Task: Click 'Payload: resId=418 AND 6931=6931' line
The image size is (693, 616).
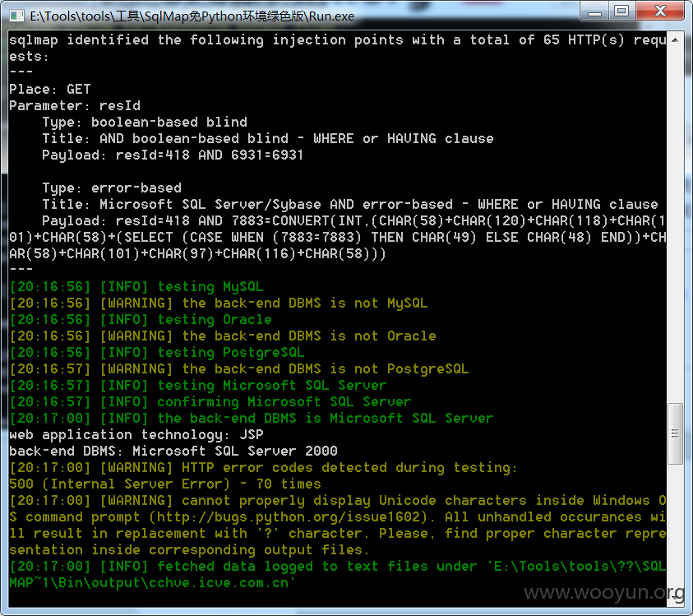Action: (x=173, y=155)
